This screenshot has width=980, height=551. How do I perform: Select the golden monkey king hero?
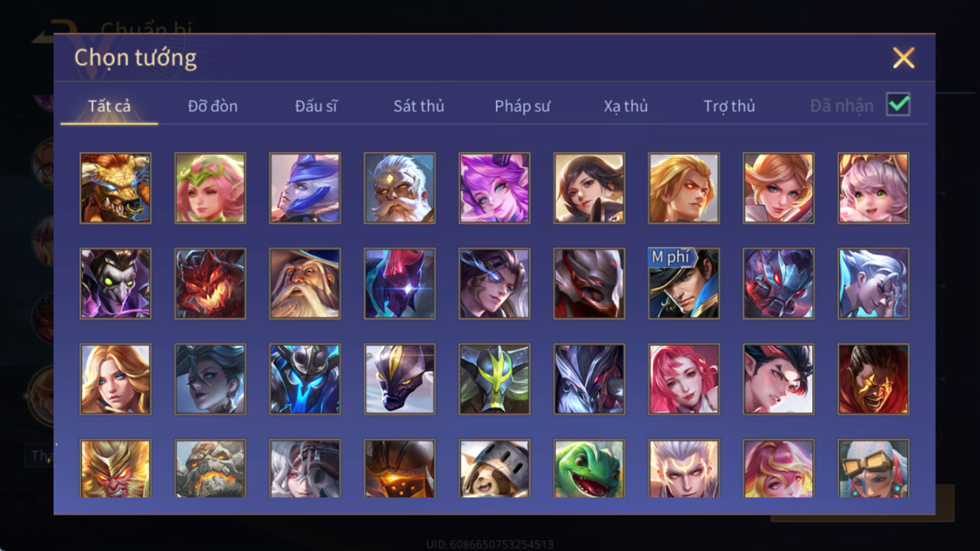click(x=115, y=469)
